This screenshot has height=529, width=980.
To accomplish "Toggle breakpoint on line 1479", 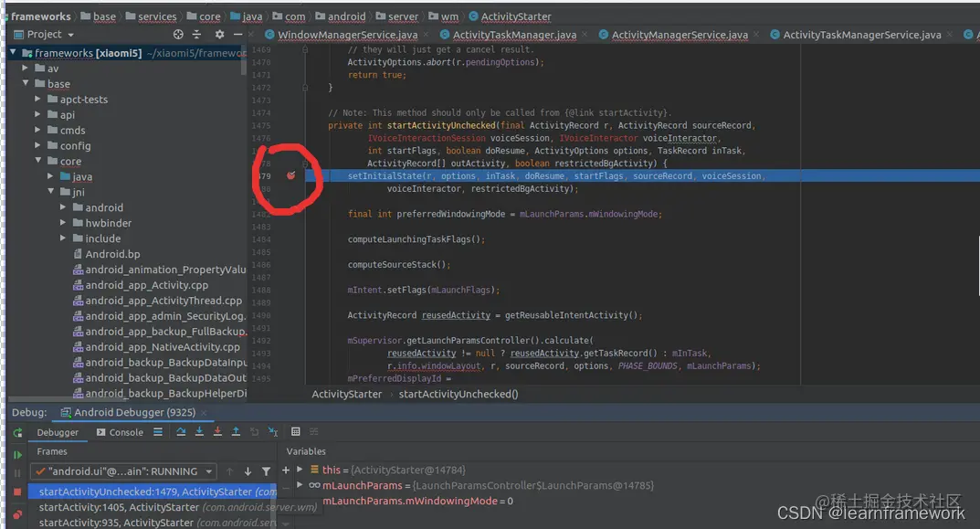I will [x=290, y=175].
